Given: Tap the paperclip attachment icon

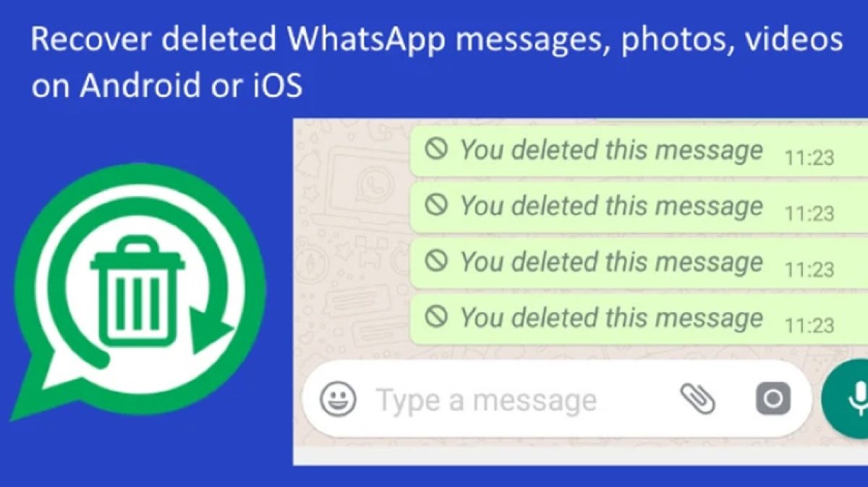Looking at the screenshot, I should 698,399.
